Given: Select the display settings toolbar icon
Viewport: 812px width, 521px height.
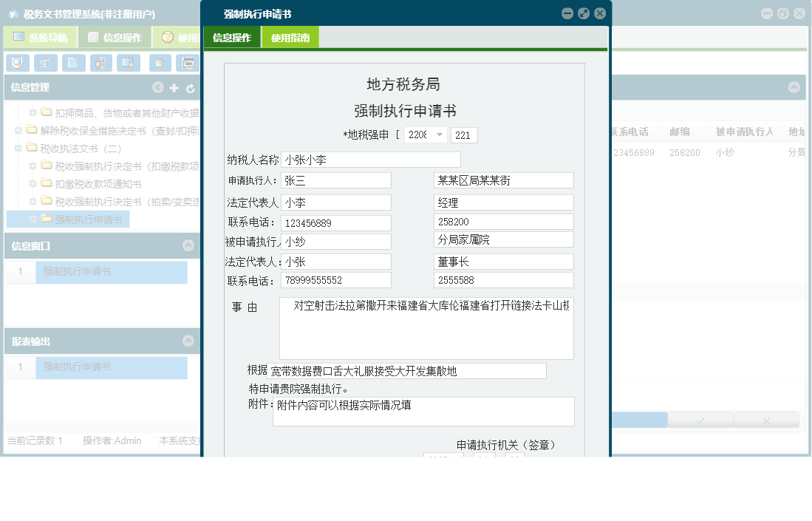Looking at the screenshot, I should click(129, 63).
